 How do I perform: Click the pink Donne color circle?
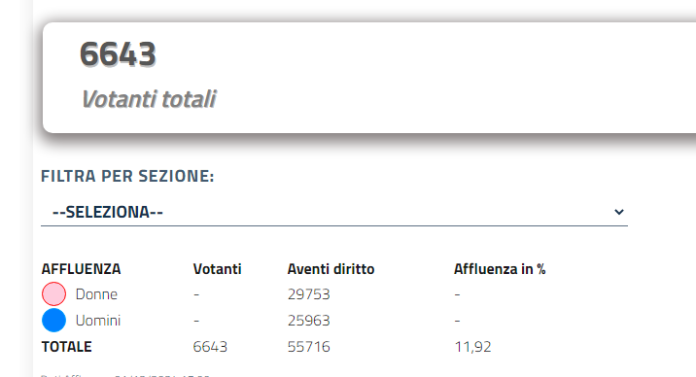[54, 294]
